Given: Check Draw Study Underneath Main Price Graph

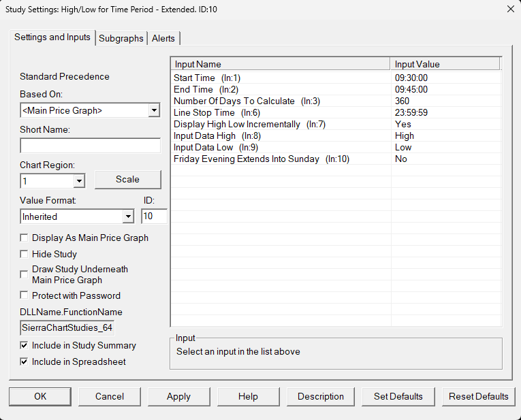Looking at the screenshot, I should [24, 274].
